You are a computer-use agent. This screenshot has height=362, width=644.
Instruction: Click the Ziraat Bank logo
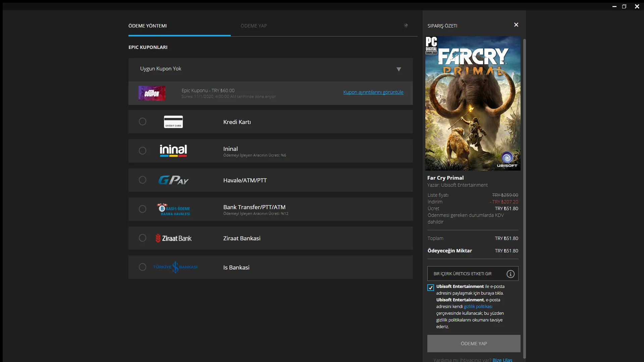pyautogui.click(x=173, y=238)
